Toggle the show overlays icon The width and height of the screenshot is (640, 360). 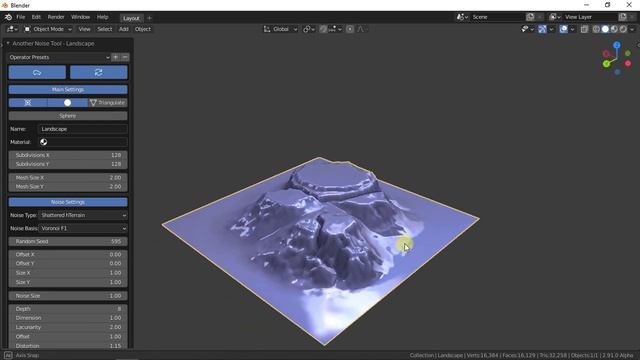pyautogui.click(x=563, y=29)
